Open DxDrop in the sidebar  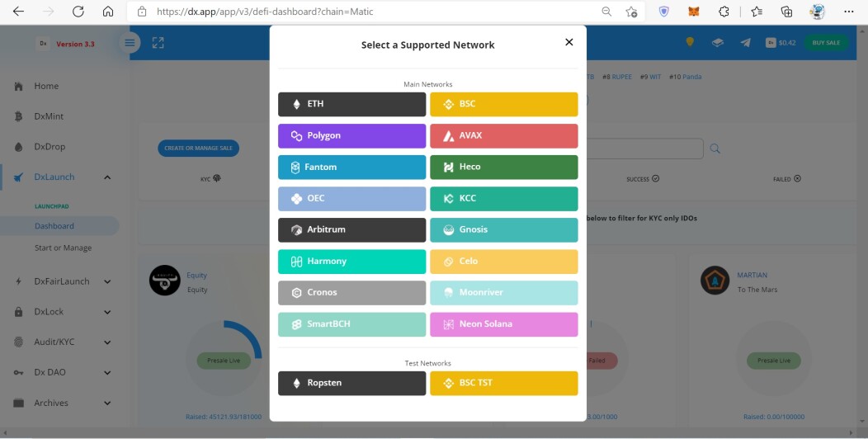pyautogui.click(x=50, y=147)
